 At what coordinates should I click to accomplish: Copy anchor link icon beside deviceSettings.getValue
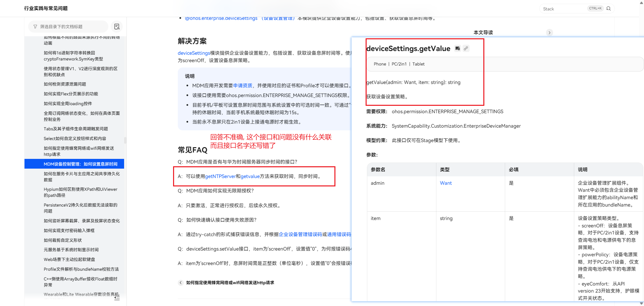tap(466, 48)
